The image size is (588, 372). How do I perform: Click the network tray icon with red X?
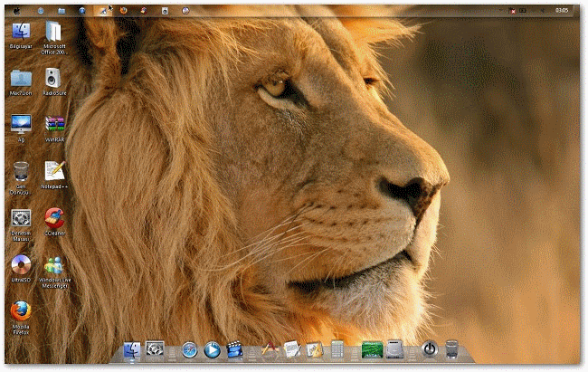512,11
